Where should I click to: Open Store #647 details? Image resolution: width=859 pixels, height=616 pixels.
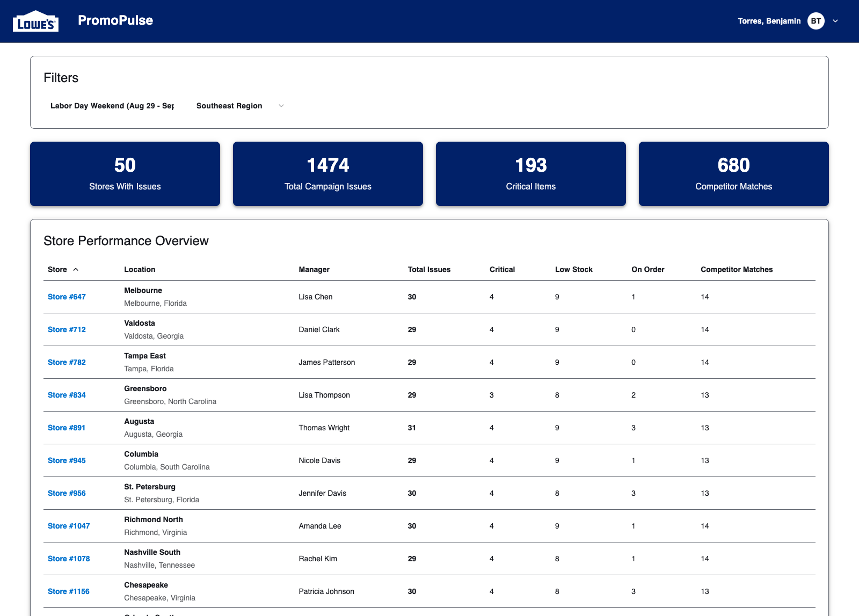(x=66, y=297)
